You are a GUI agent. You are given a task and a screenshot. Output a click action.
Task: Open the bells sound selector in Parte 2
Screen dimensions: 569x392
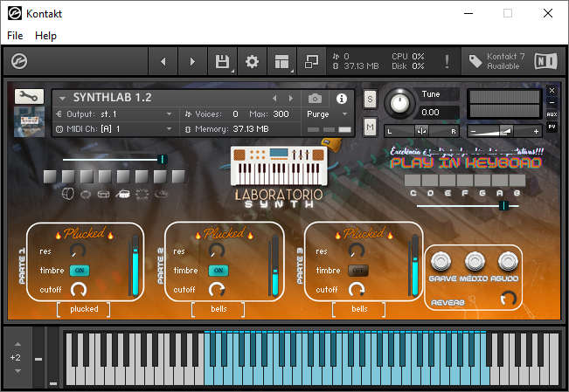click(219, 309)
